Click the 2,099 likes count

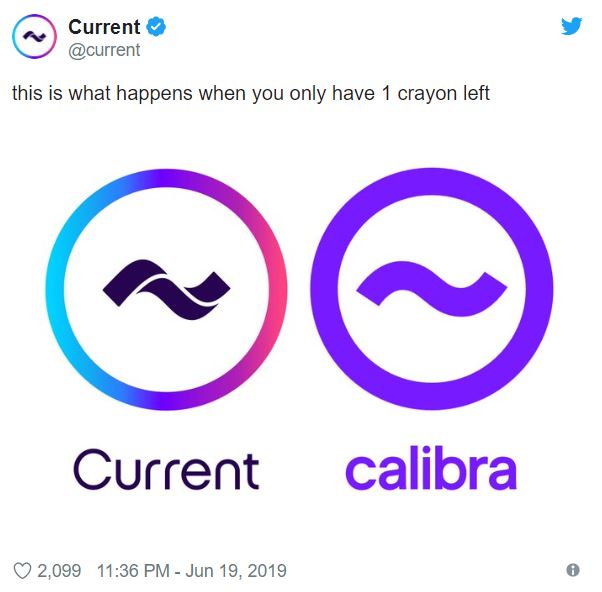point(59,571)
